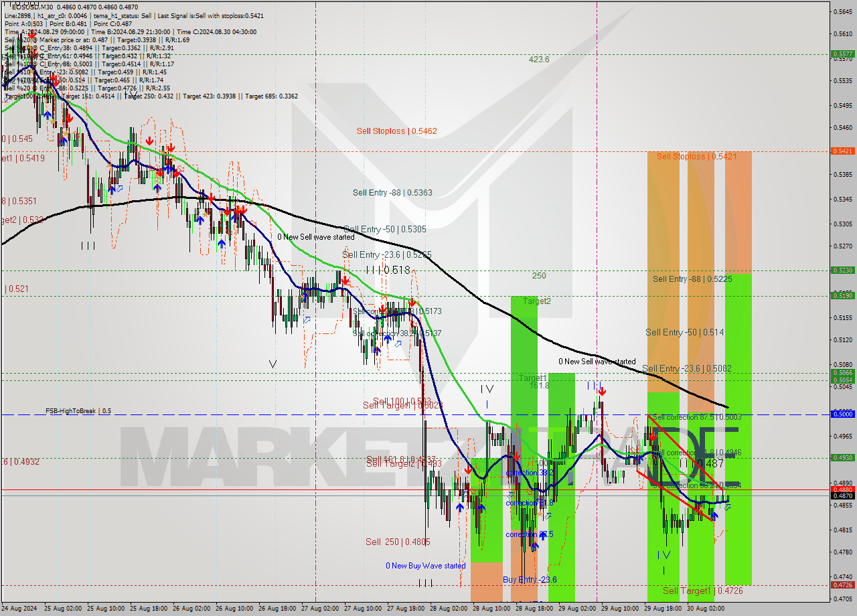Click the 'Sell 250 | 0.4805' label
Screen dimensions: 857x616
[x=398, y=542]
